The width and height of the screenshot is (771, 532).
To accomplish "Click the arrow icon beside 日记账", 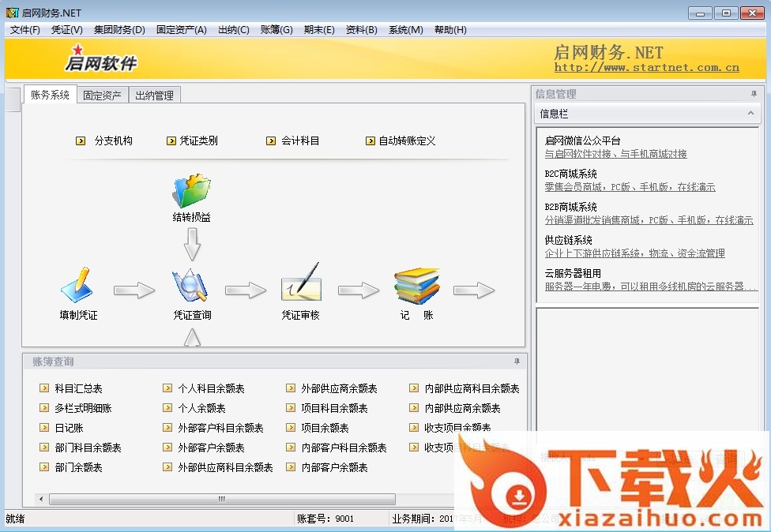I will (x=44, y=427).
